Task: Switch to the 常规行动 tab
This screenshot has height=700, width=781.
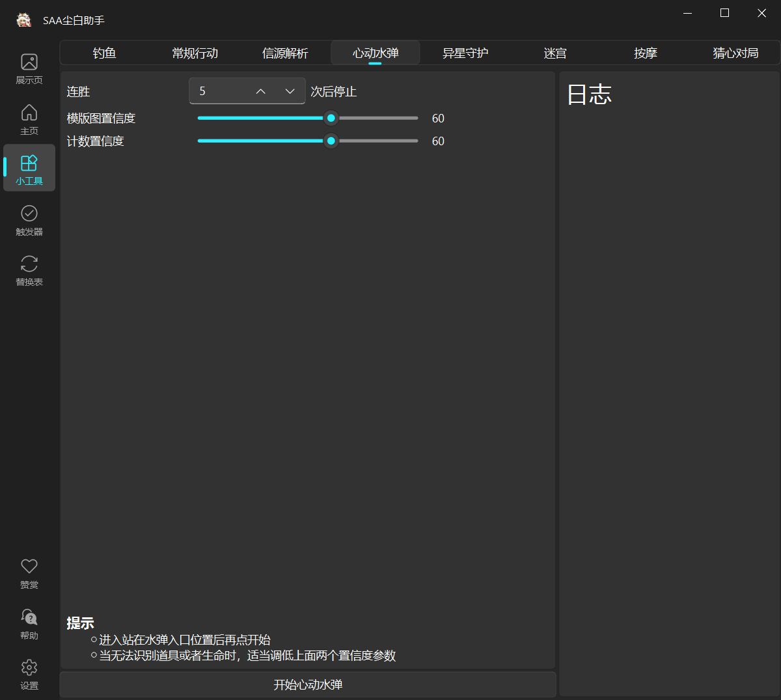Action: pyautogui.click(x=195, y=53)
